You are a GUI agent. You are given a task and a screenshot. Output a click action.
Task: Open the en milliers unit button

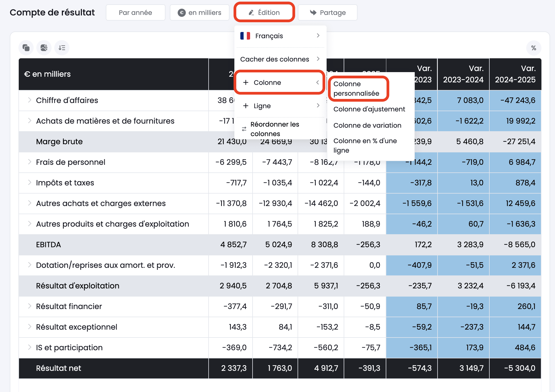(199, 12)
